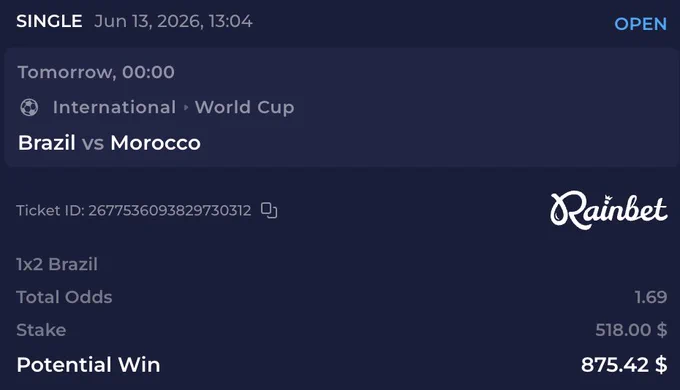Click the bet date Jun 13, 2026
This screenshot has height=390, width=680.
(148, 21)
